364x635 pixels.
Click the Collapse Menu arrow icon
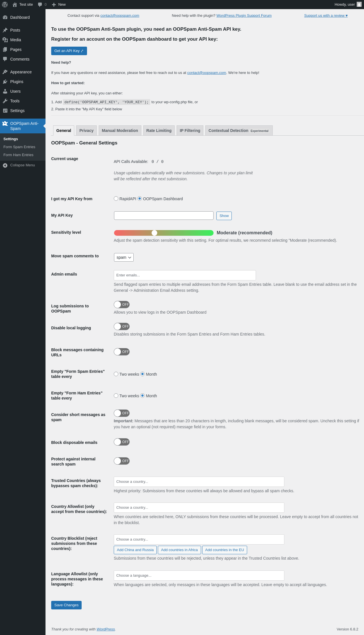coord(5,165)
